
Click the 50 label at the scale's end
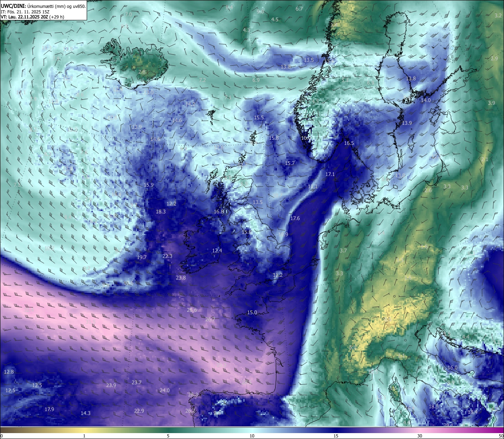tap(500, 436)
